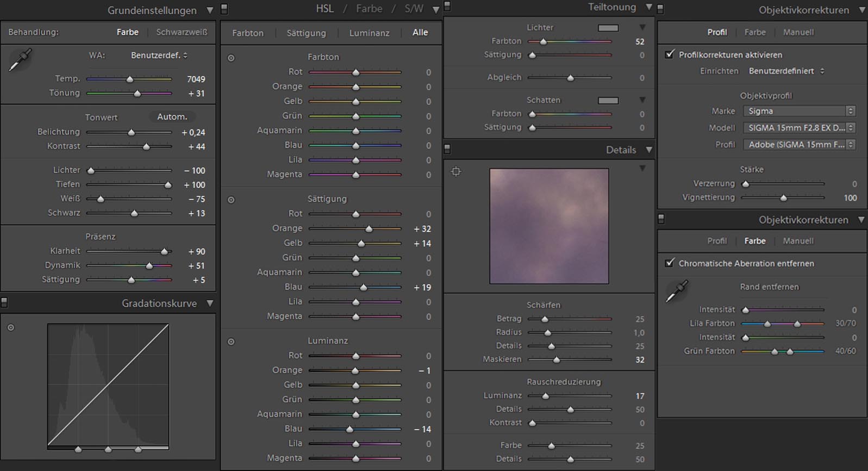Pick the white balance eyedropper tool
Screen dimensions: 868x471
coord(21,60)
